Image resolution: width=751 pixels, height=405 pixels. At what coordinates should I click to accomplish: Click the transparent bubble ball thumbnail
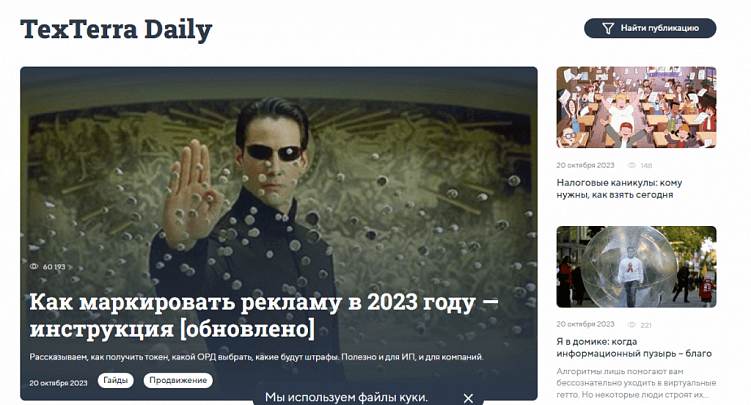tap(636, 267)
